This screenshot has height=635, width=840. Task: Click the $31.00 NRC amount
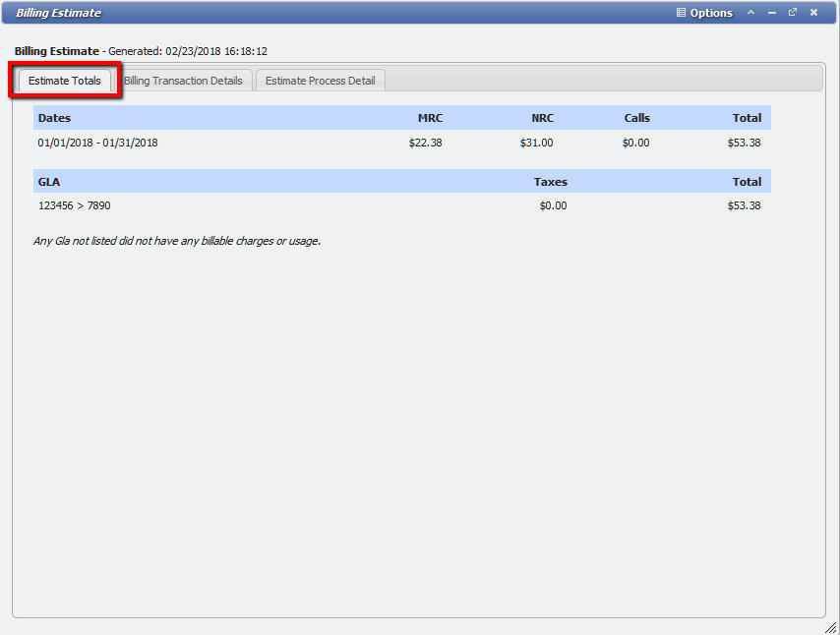pos(537,142)
